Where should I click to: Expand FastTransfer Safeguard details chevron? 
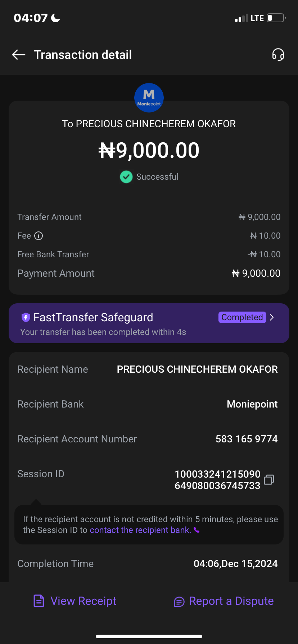click(x=272, y=317)
